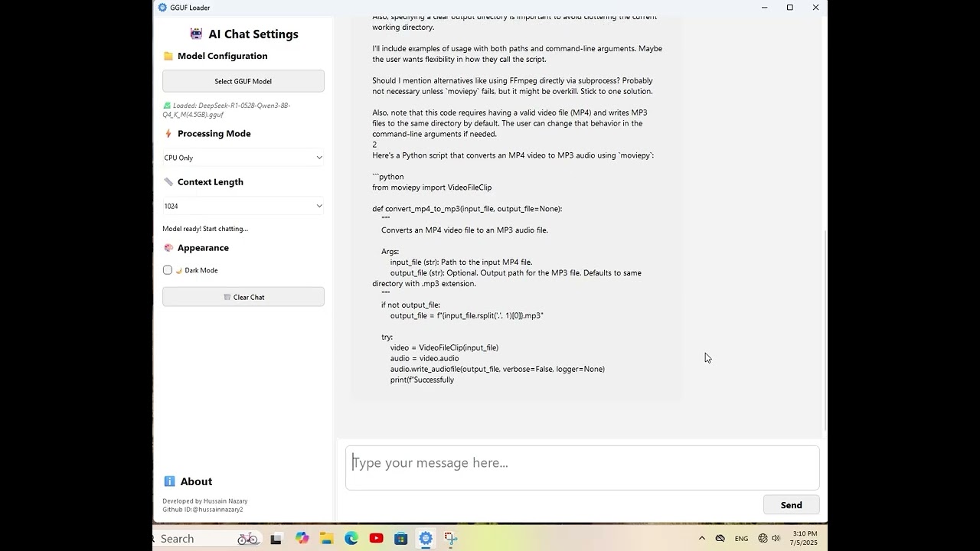Open Task View from the taskbar
This screenshot has height=551, width=980.
click(276, 539)
